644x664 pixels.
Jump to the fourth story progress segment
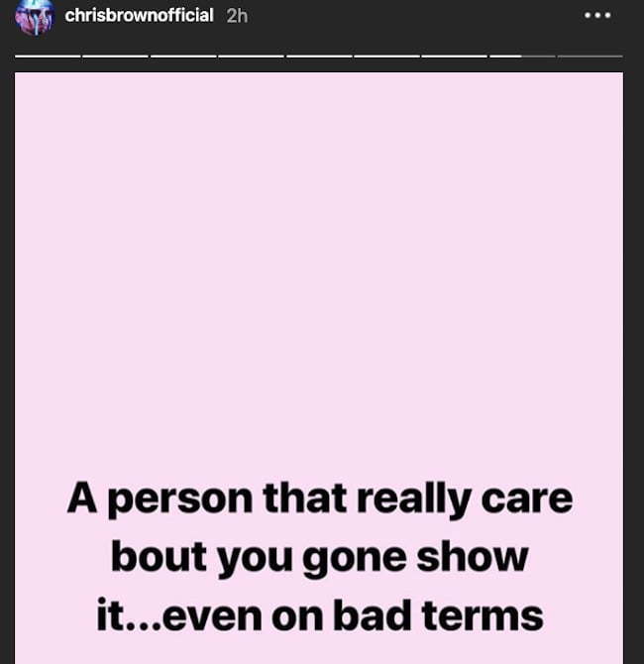[x=251, y=55]
